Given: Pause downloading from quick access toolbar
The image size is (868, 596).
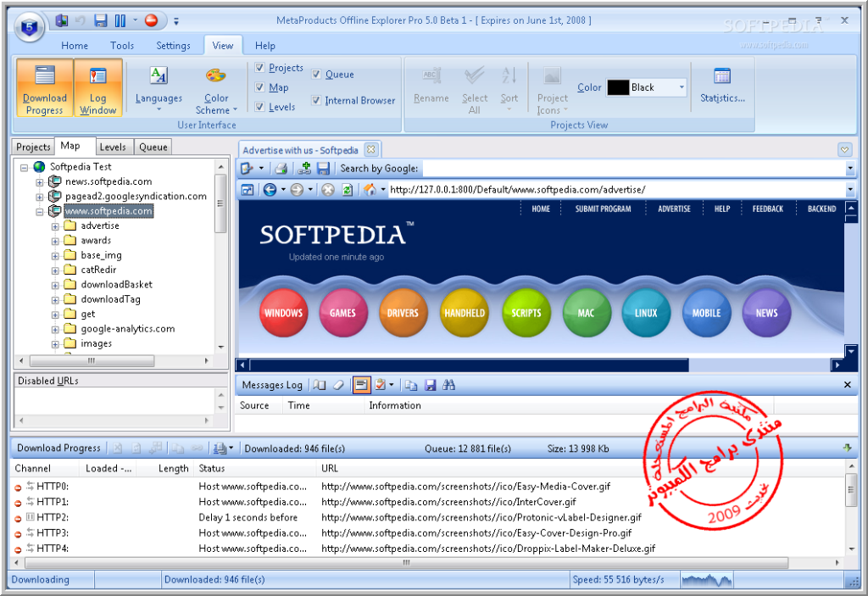Looking at the screenshot, I should [120, 20].
